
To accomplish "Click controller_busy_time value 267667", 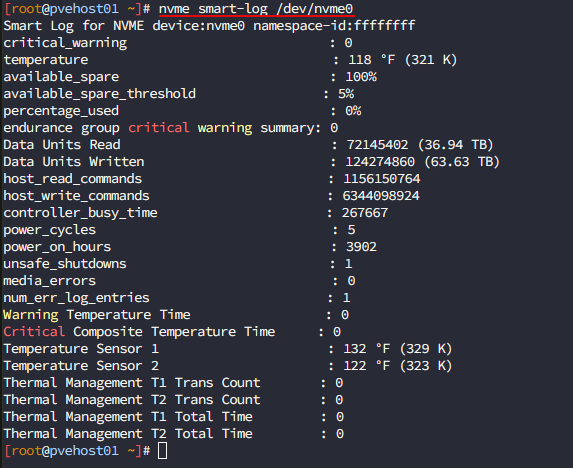I will point(365,213).
